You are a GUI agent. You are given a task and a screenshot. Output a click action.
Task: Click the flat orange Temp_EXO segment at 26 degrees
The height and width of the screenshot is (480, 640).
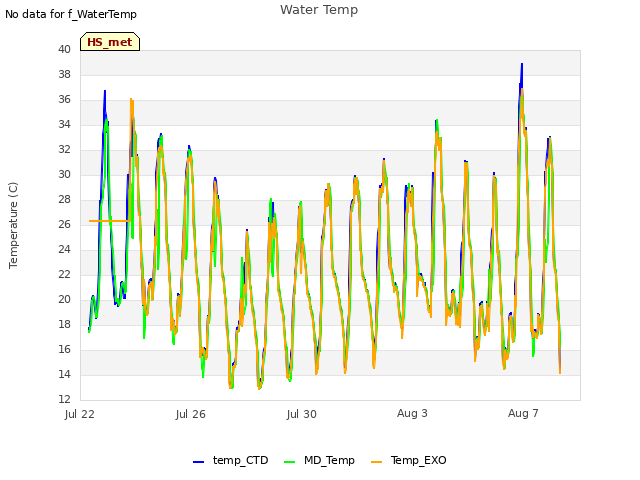(x=109, y=221)
